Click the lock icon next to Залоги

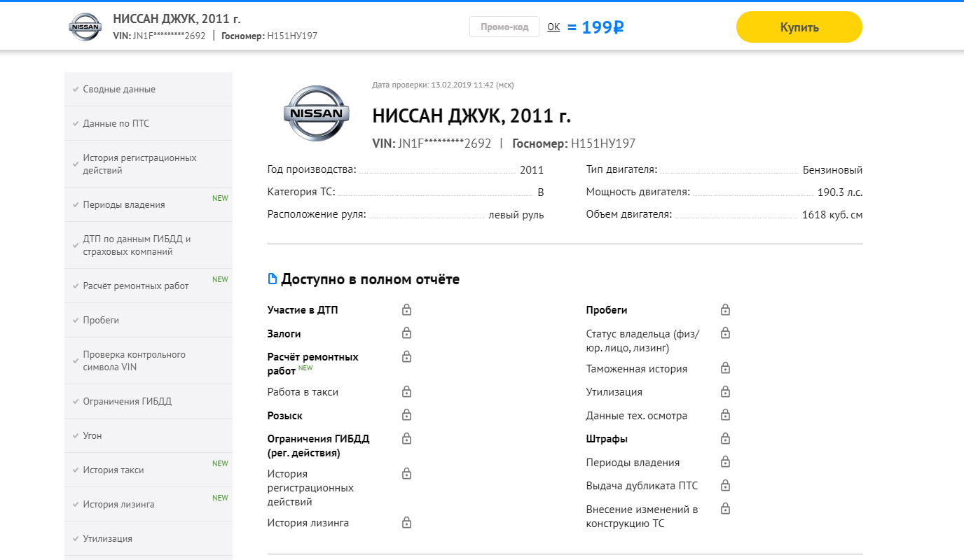pyautogui.click(x=406, y=333)
